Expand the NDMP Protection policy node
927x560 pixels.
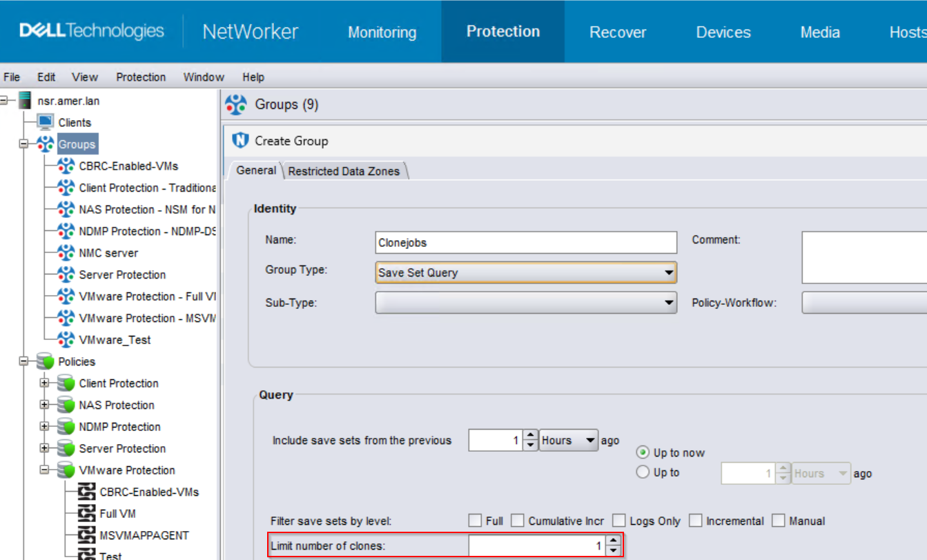(x=45, y=426)
